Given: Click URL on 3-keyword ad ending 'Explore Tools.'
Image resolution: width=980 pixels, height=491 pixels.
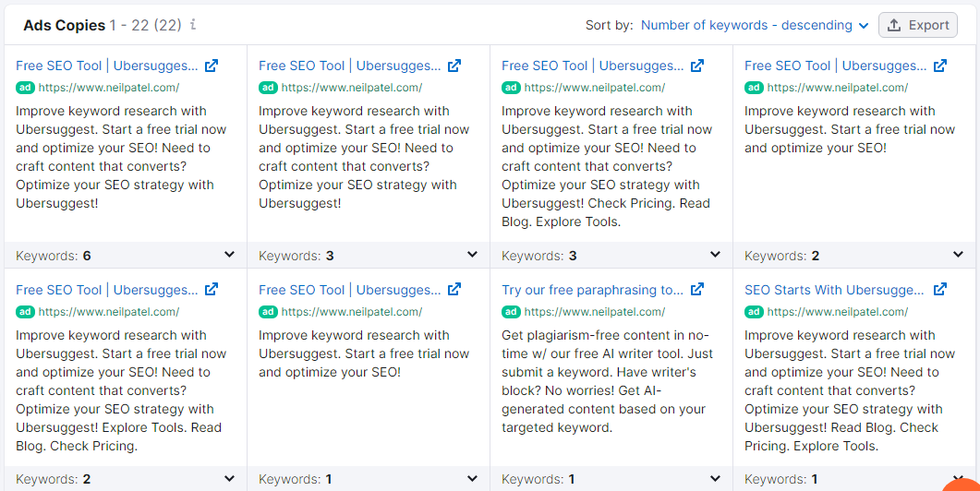Looking at the screenshot, I should point(595,88).
